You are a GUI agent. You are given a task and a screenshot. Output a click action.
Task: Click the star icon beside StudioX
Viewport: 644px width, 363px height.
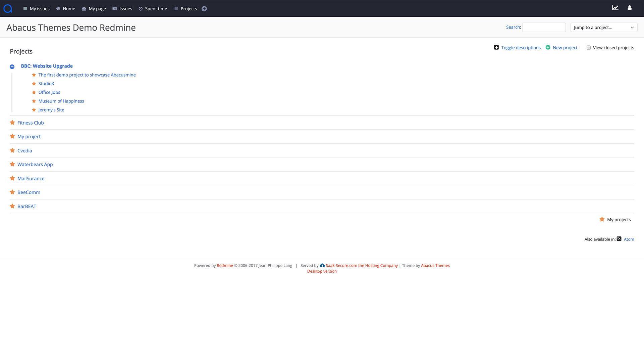[34, 84]
